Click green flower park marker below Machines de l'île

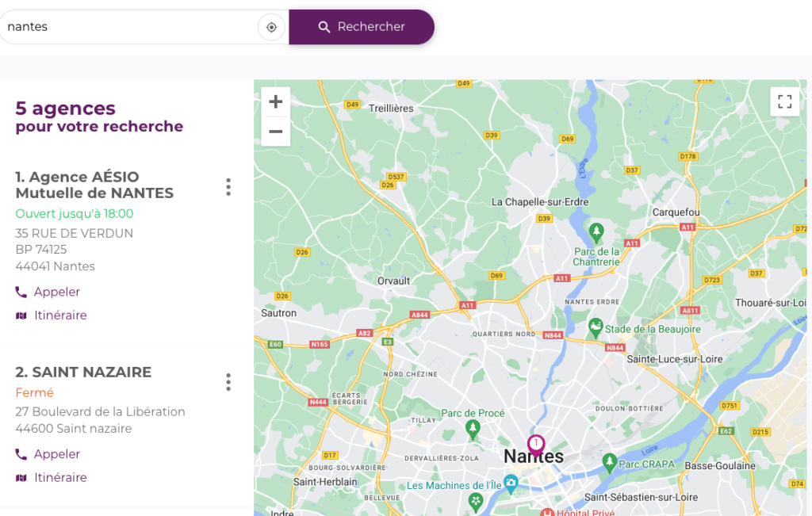pos(476,501)
